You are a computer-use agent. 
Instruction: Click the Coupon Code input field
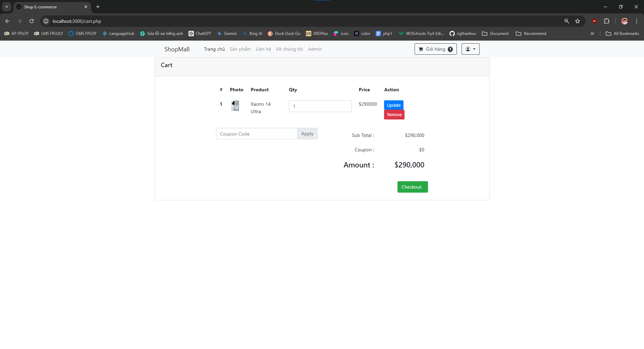click(x=257, y=134)
